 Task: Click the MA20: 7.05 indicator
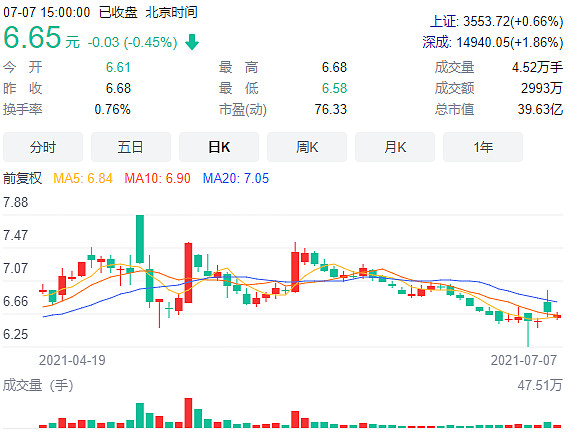(236, 178)
